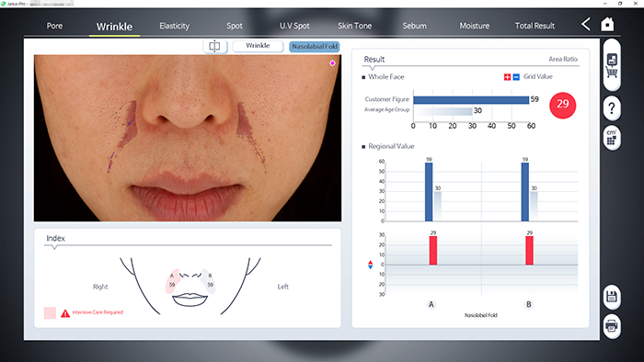Save results with the floppy disk icon

(612, 297)
